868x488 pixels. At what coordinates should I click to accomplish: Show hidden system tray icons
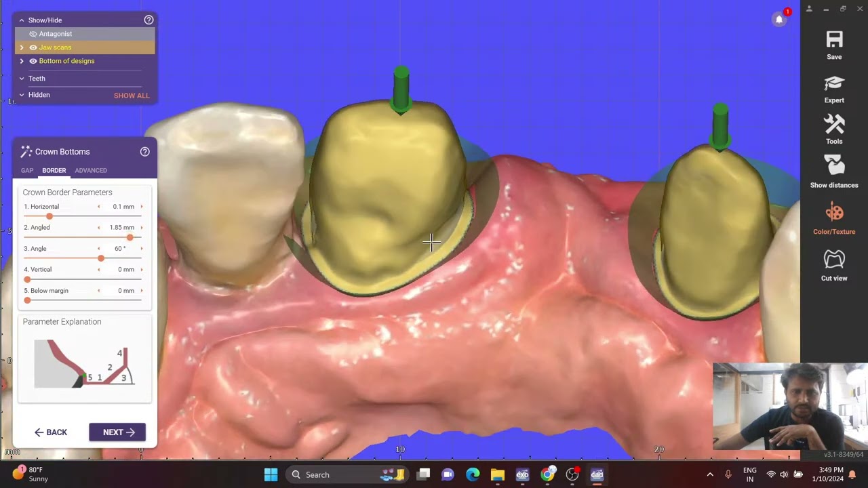[x=710, y=474]
